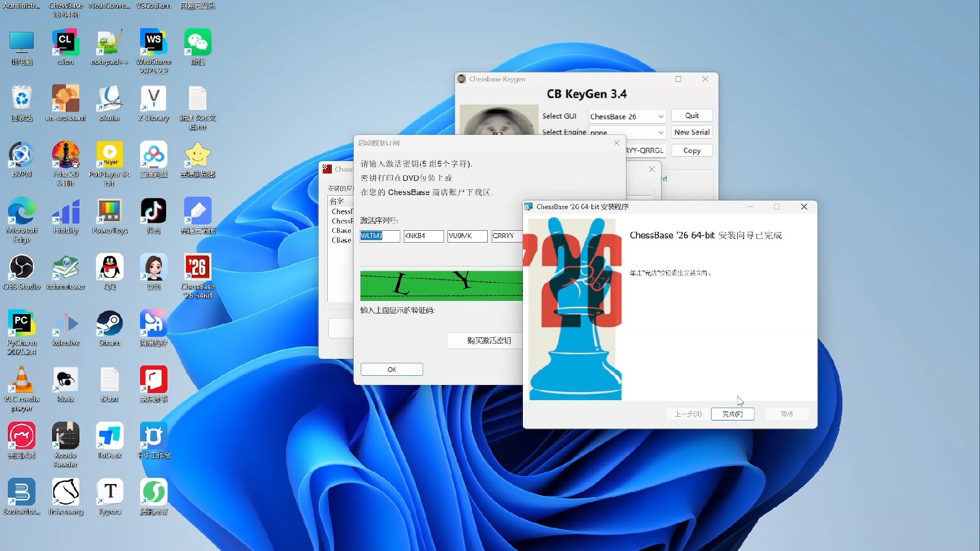
Task: Click the Hiddify desktop shortcut
Action: [x=66, y=216]
